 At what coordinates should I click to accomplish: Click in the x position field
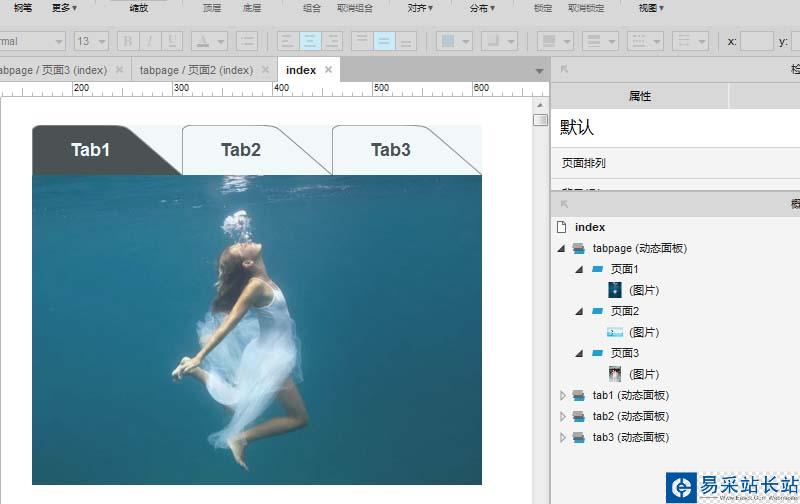coord(757,41)
